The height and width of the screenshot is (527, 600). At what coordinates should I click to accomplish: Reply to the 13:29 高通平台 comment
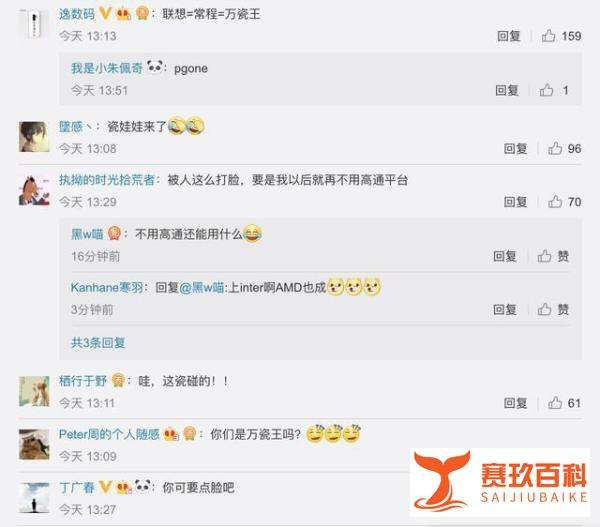click(x=515, y=202)
